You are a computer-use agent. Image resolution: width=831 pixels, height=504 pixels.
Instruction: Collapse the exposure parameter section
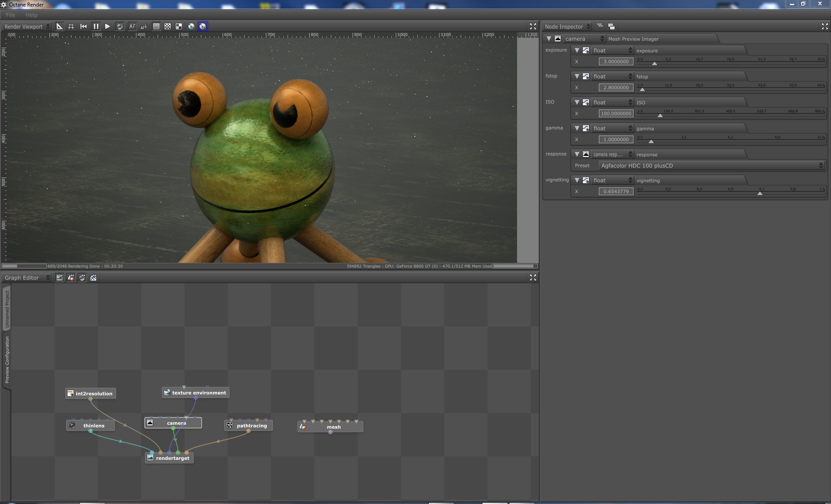coord(577,50)
